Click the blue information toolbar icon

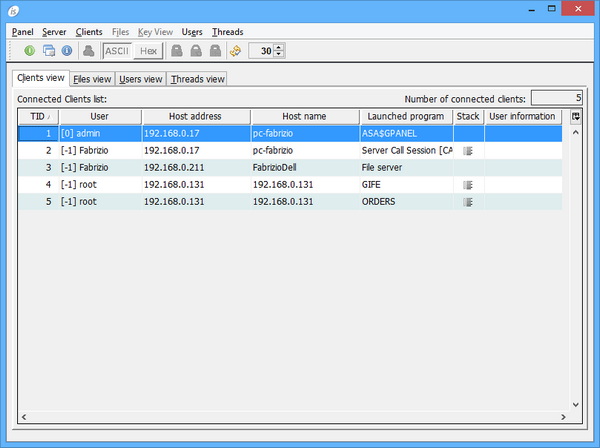point(66,50)
